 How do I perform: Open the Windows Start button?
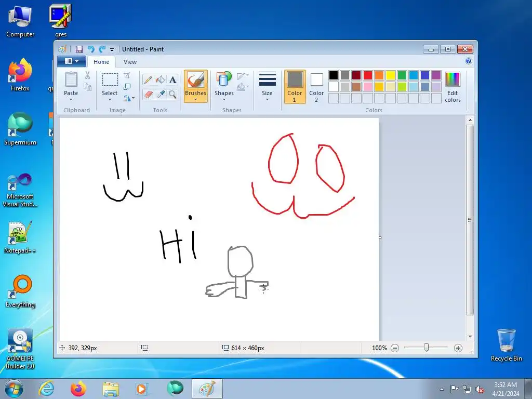(x=14, y=389)
